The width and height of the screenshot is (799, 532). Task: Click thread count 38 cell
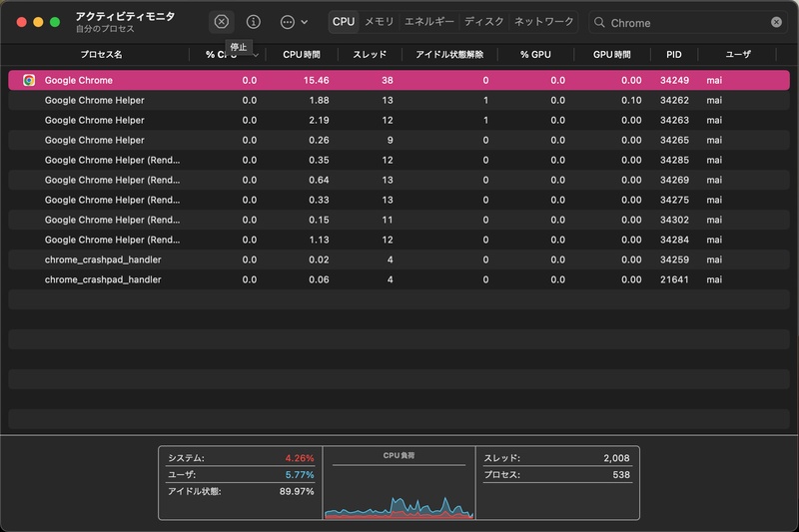(x=388, y=80)
